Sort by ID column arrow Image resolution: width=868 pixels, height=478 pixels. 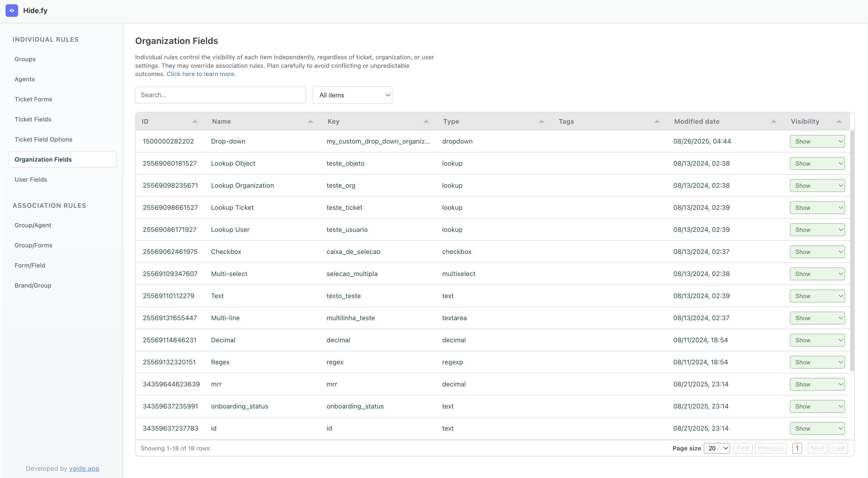tap(195, 121)
